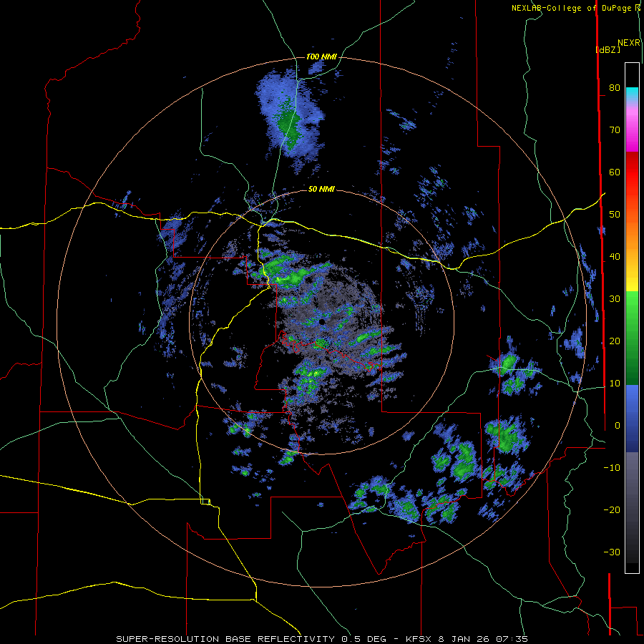Select the 0 value on the dBZ scale

(x=618, y=426)
